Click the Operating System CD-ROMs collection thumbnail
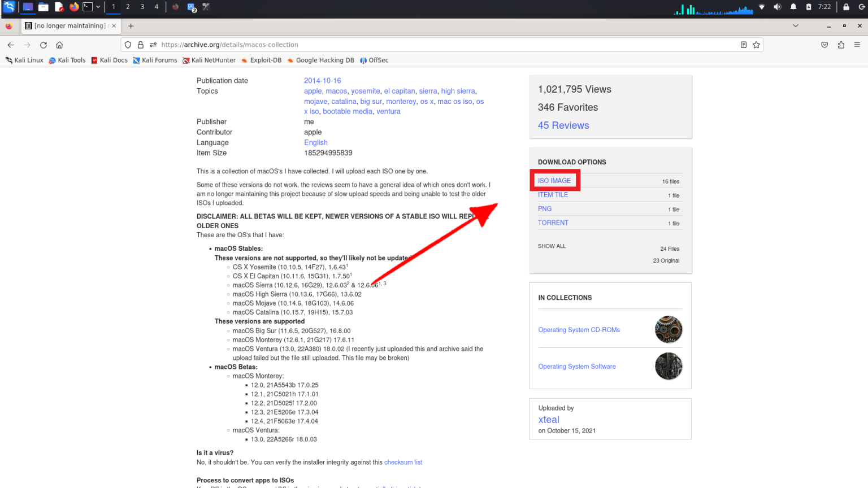 [668, 330]
